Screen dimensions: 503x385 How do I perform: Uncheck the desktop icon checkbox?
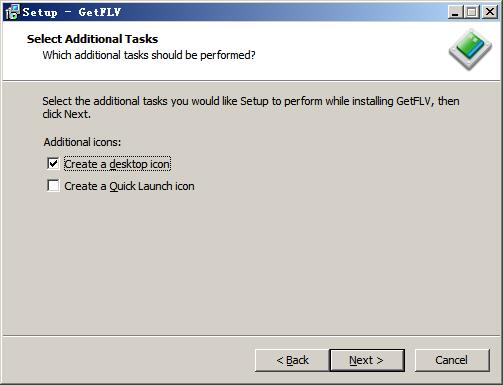click(x=53, y=164)
